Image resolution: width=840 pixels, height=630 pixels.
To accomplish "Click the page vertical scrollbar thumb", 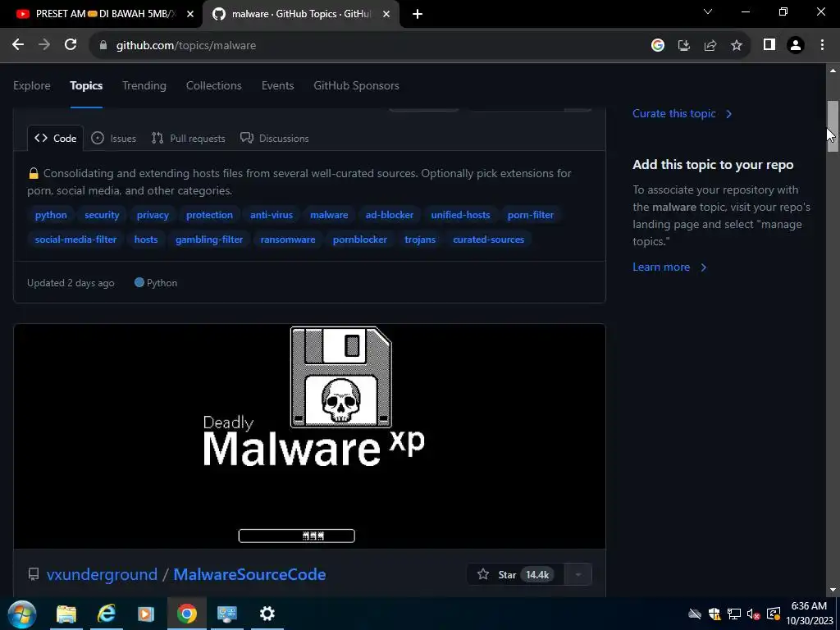I will click(833, 127).
